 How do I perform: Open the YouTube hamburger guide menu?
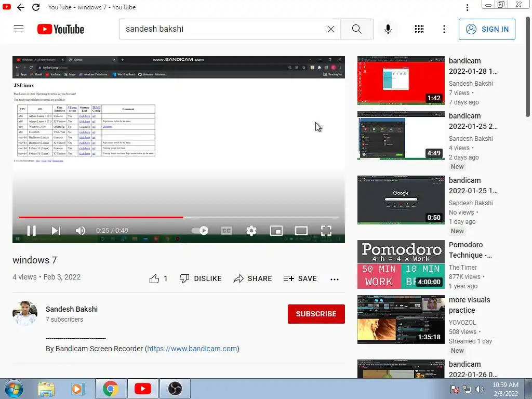[x=19, y=29]
